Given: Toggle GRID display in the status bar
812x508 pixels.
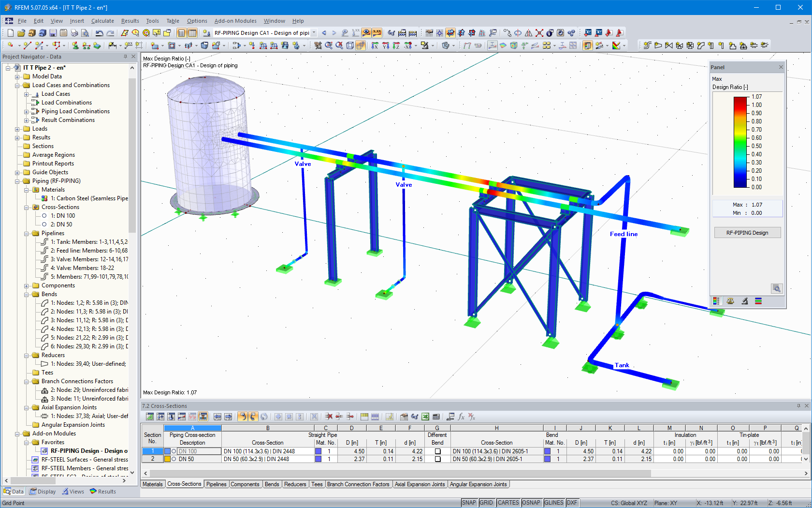Looking at the screenshot, I should [x=487, y=503].
